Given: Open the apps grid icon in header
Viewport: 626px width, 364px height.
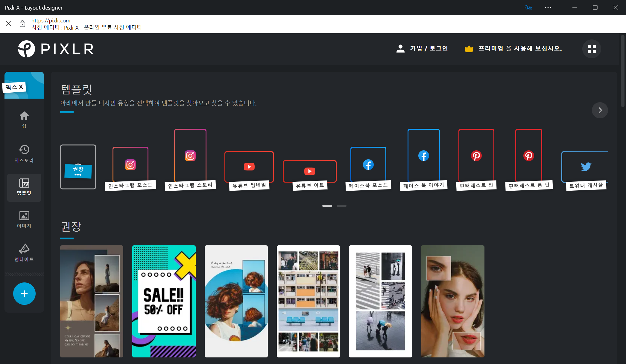Looking at the screenshot, I should point(591,49).
